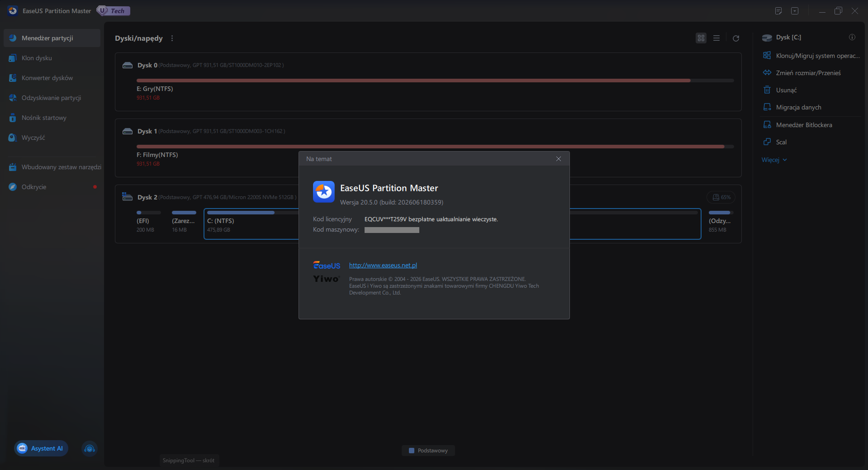Image resolution: width=868 pixels, height=470 pixels.
Task: Refresh the disk list
Action: (736, 38)
